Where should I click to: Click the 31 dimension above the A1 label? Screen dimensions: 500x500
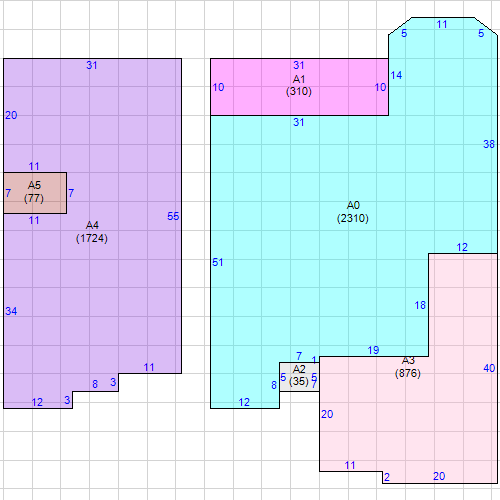pyautogui.click(x=299, y=65)
